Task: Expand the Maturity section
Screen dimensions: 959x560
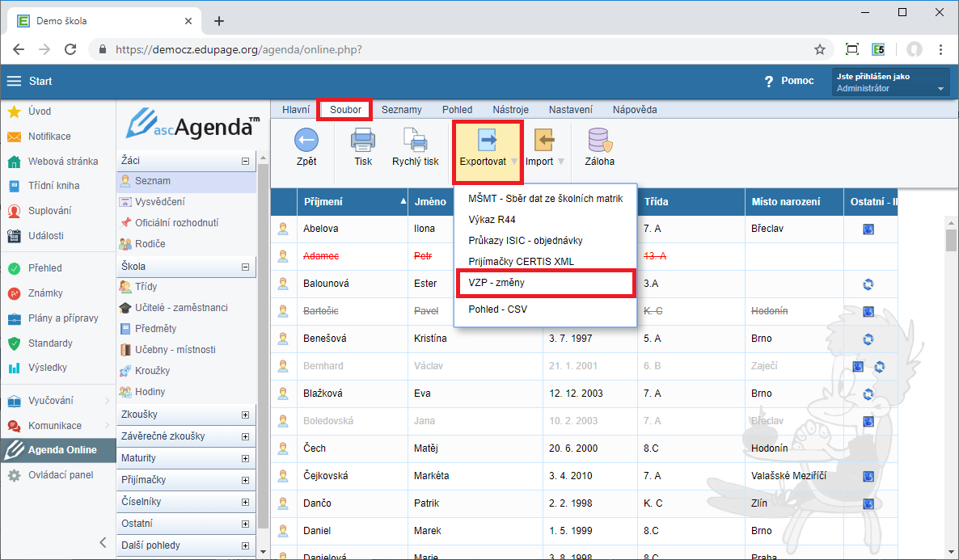Action: point(245,459)
